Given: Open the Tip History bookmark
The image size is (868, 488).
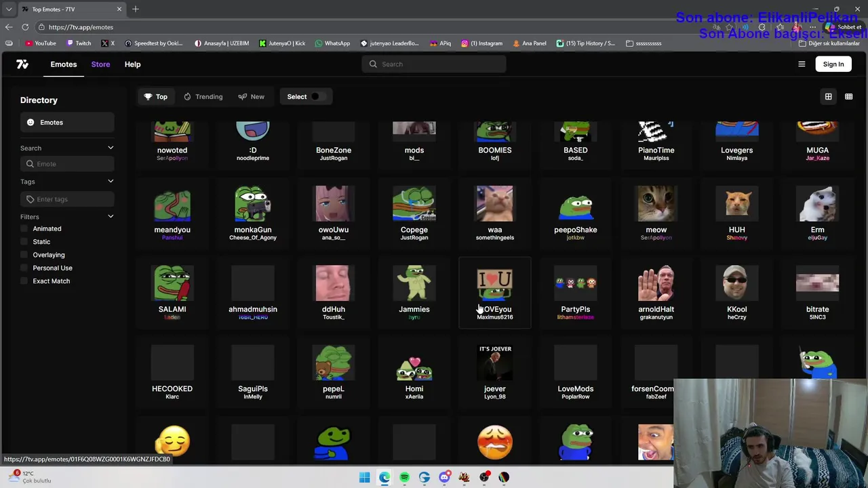Looking at the screenshot, I should (586, 43).
